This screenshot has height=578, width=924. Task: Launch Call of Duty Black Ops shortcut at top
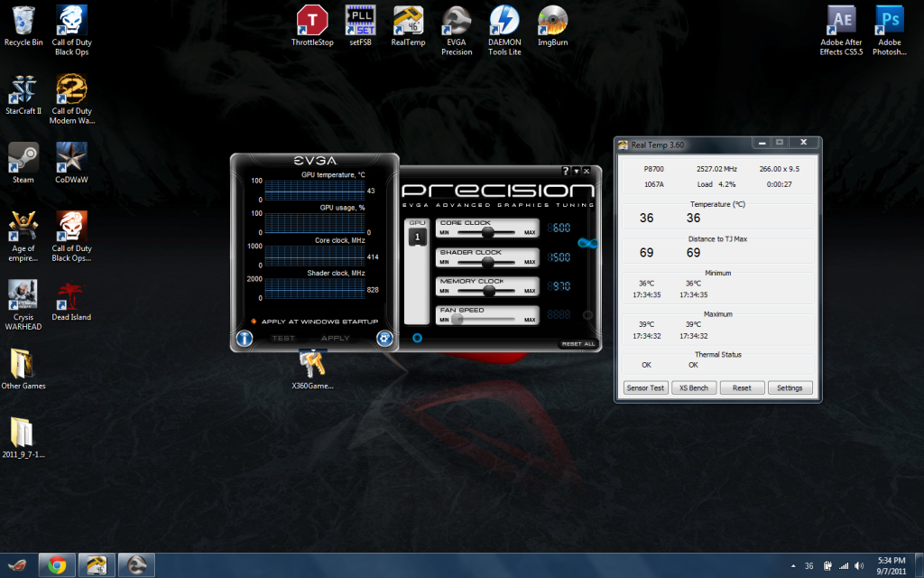pos(72,31)
